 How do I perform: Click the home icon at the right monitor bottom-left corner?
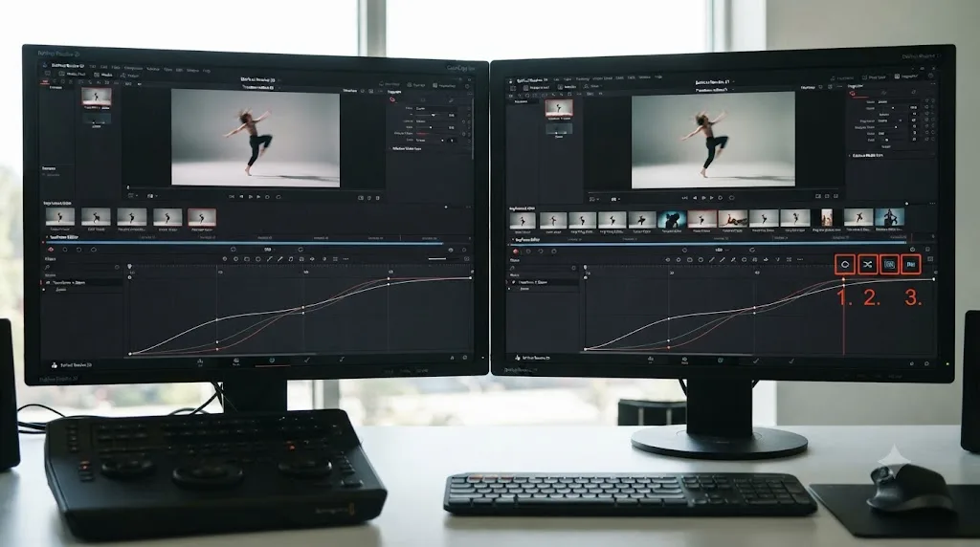click(518, 358)
